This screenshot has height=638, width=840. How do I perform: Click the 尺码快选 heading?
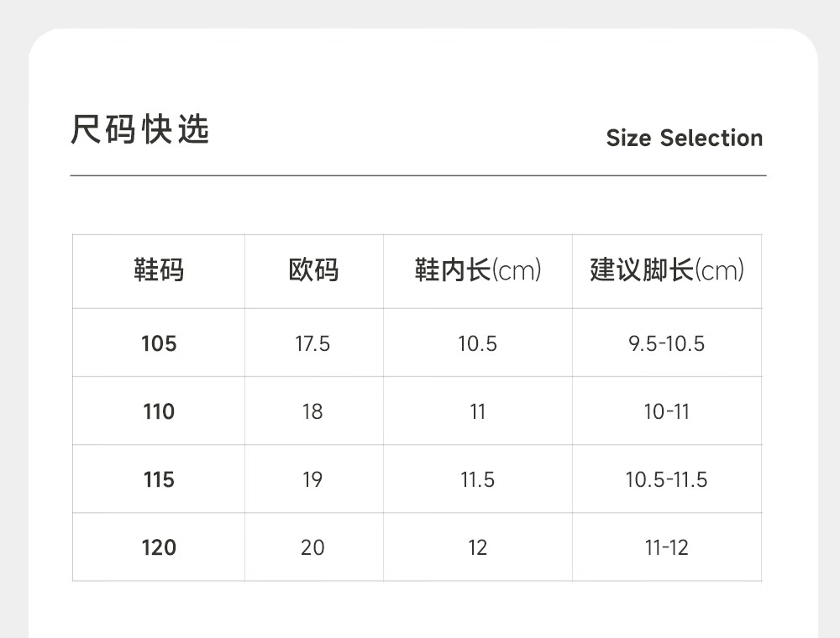(139, 130)
